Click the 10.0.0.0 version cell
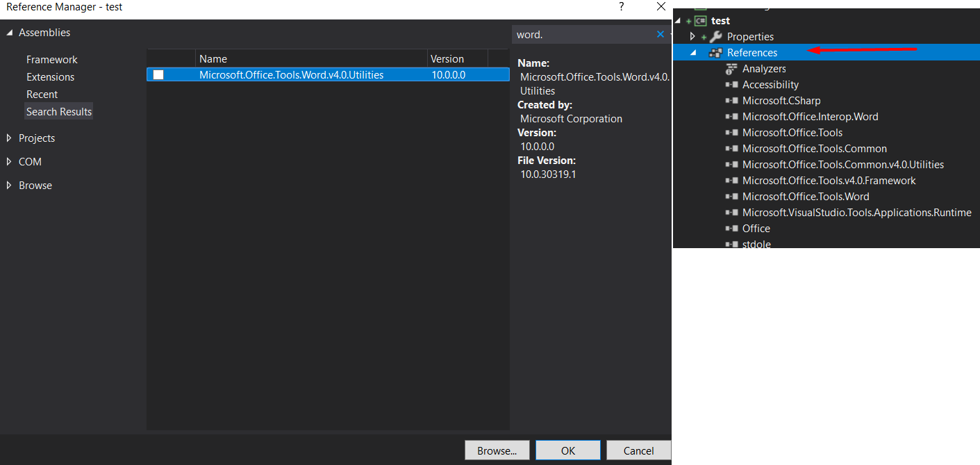 (449, 74)
